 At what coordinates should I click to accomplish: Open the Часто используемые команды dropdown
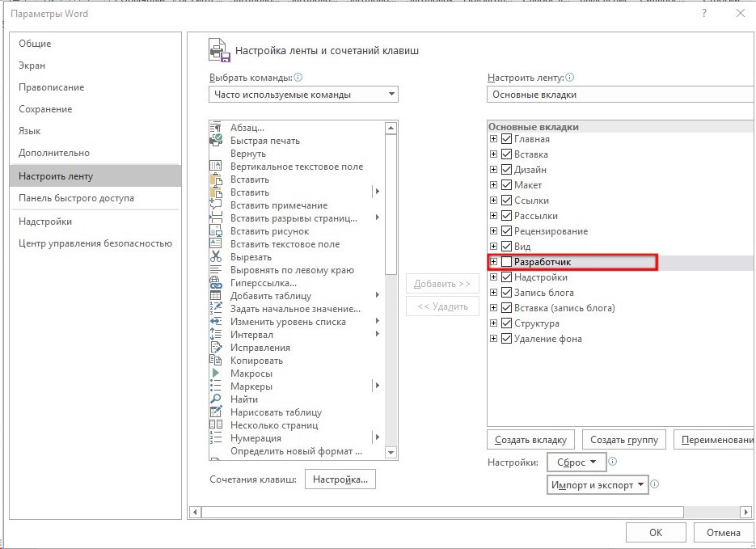click(x=304, y=95)
